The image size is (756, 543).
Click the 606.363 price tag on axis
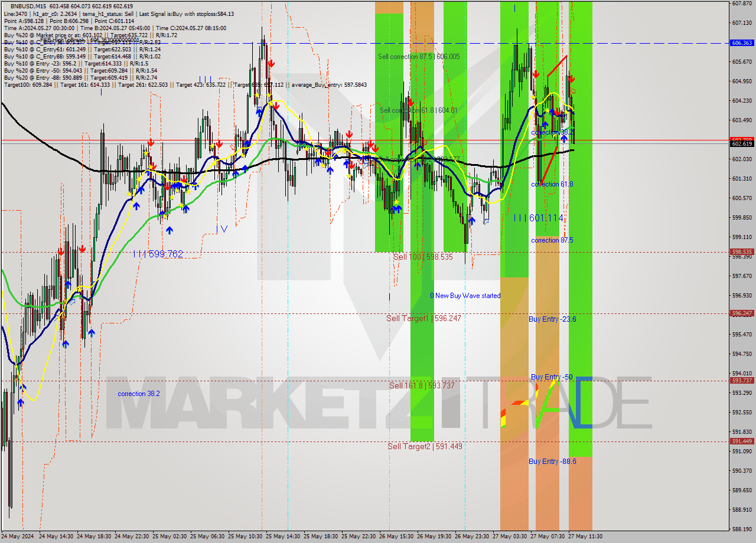click(742, 43)
